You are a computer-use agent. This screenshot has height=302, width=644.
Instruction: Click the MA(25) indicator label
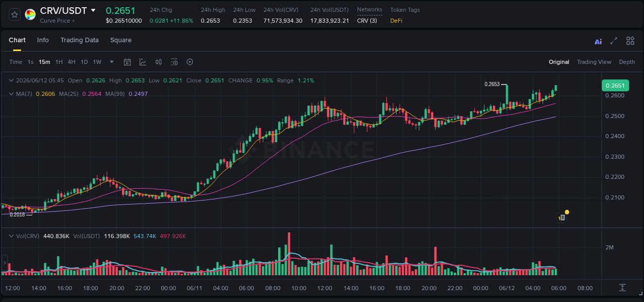click(69, 94)
